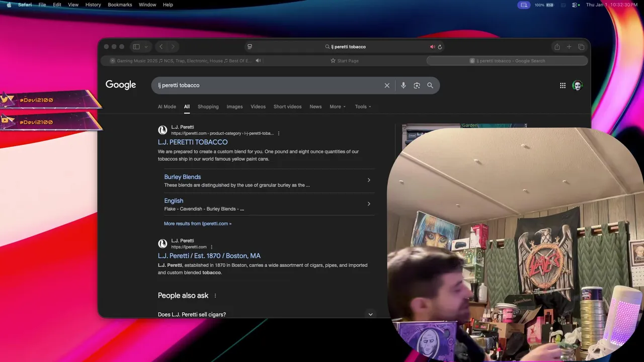Viewport: 644px width, 362px height.
Task: Clear the search query with X
Action: pyautogui.click(x=387, y=85)
